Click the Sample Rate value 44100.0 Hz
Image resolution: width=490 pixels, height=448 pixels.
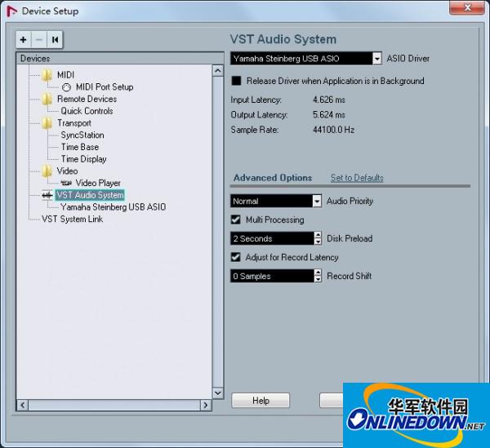pyautogui.click(x=334, y=130)
